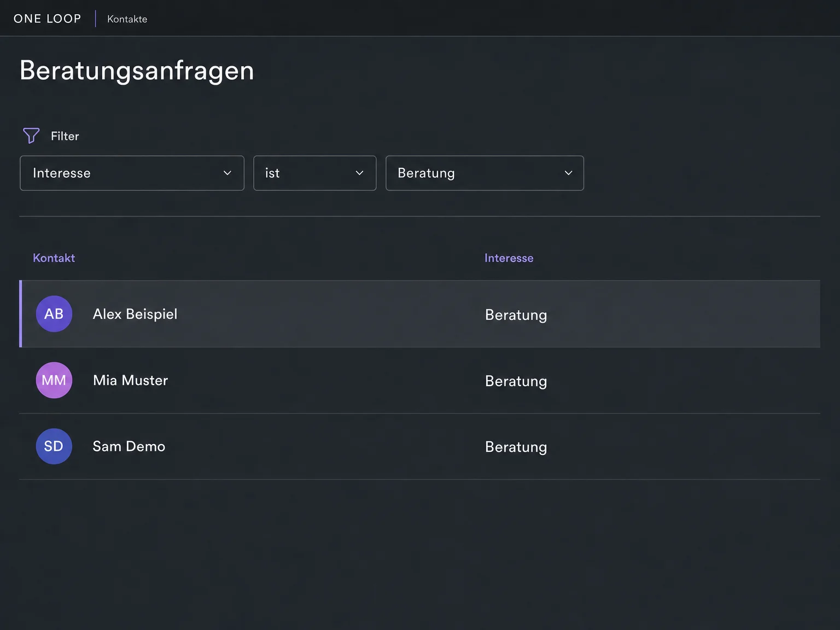Image resolution: width=840 pixels, height=630 pixels.
Task: Select the name Sam Demo
Action: (129, 446)
